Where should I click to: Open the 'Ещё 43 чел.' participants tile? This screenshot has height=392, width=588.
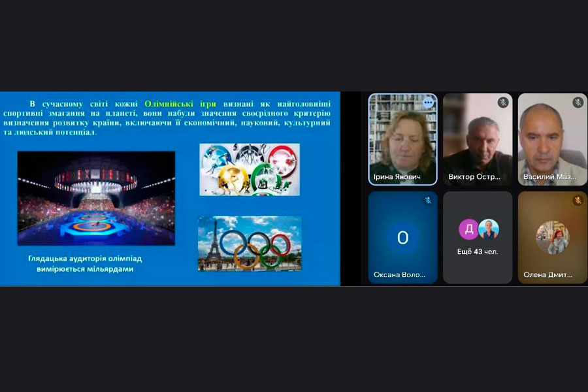[x=478, y=237]
